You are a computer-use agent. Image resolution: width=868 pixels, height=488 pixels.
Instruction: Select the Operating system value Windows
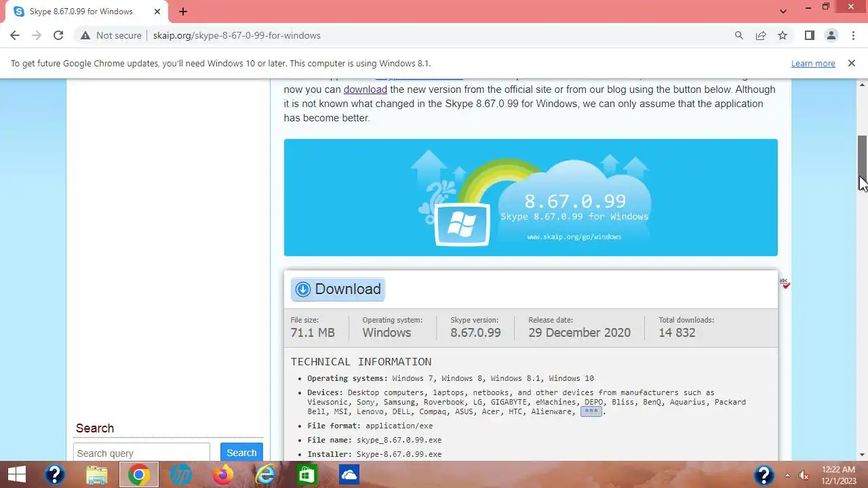387,333
